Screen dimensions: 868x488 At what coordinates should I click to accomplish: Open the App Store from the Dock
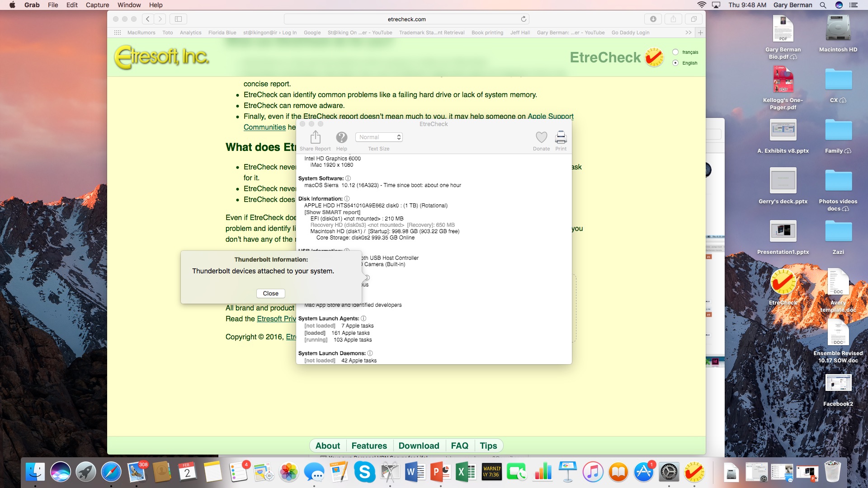point(644,472)
